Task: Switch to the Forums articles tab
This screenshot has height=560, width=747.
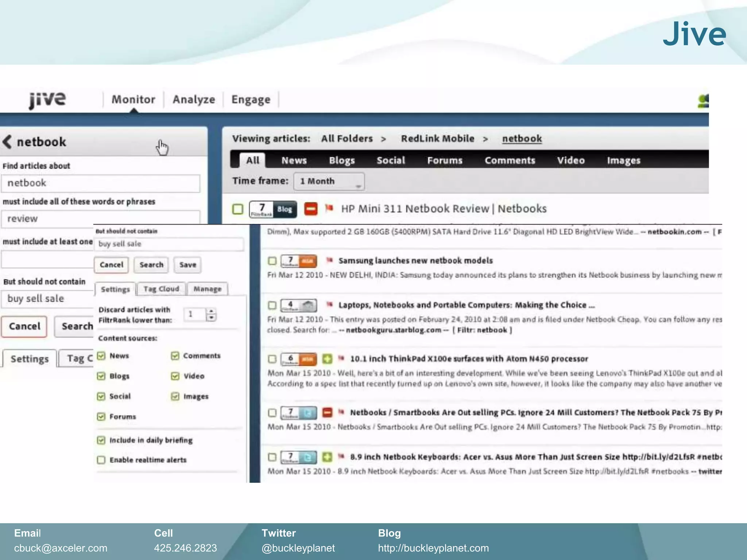Action: [x=445, y=160]
